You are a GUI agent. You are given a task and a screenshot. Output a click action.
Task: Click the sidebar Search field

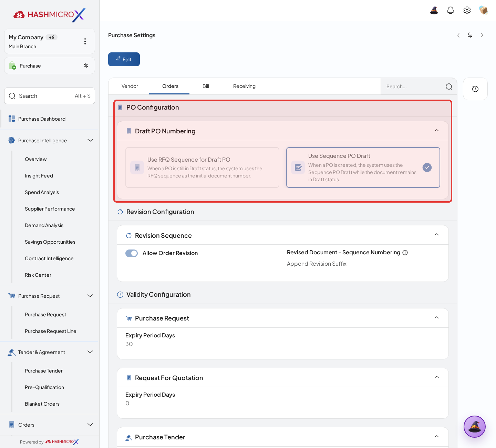50,96
